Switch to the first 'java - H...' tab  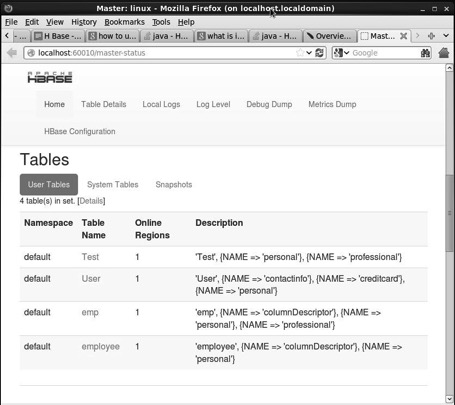coord(167,36)
